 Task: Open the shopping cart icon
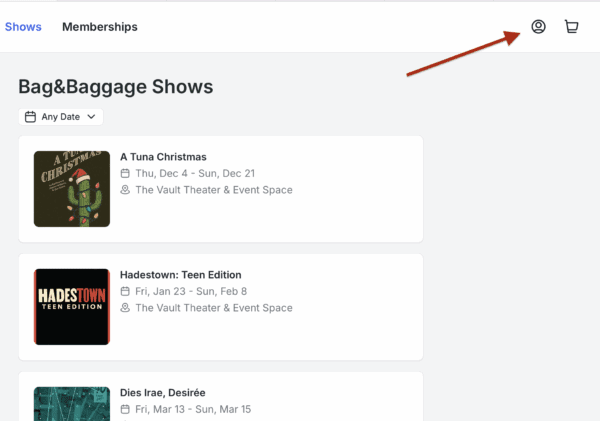pyautogui.click(x=571, y=26)
